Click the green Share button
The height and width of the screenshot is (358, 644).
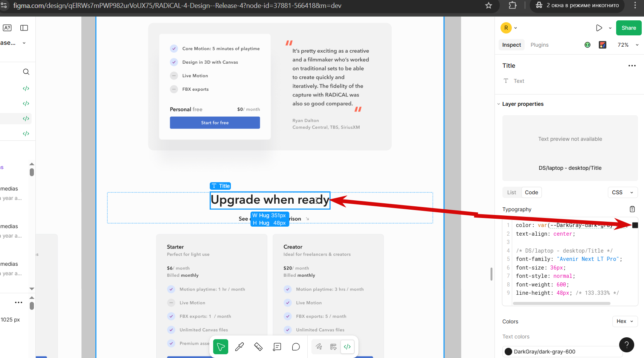[629, 28]
